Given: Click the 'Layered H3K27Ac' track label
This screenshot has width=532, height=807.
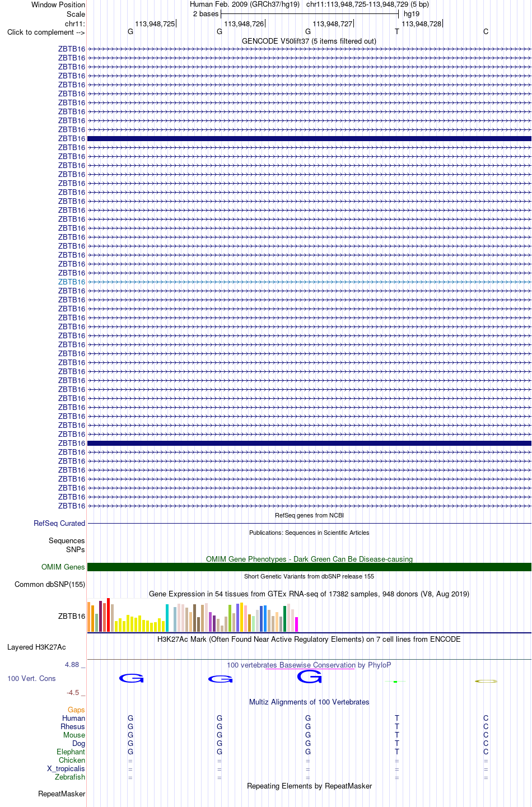Looking at the screenshot, I should [x=36, y=647].
